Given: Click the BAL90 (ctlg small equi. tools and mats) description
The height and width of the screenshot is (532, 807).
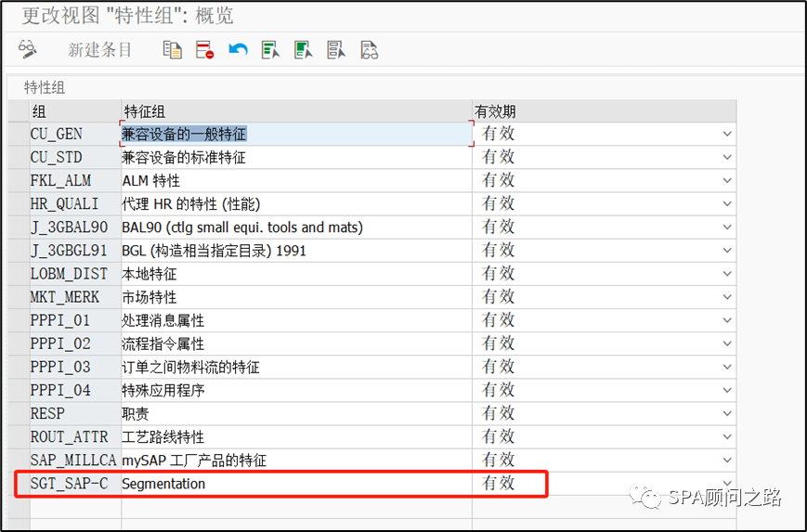Looking at the screenshot, I should 296,227.
